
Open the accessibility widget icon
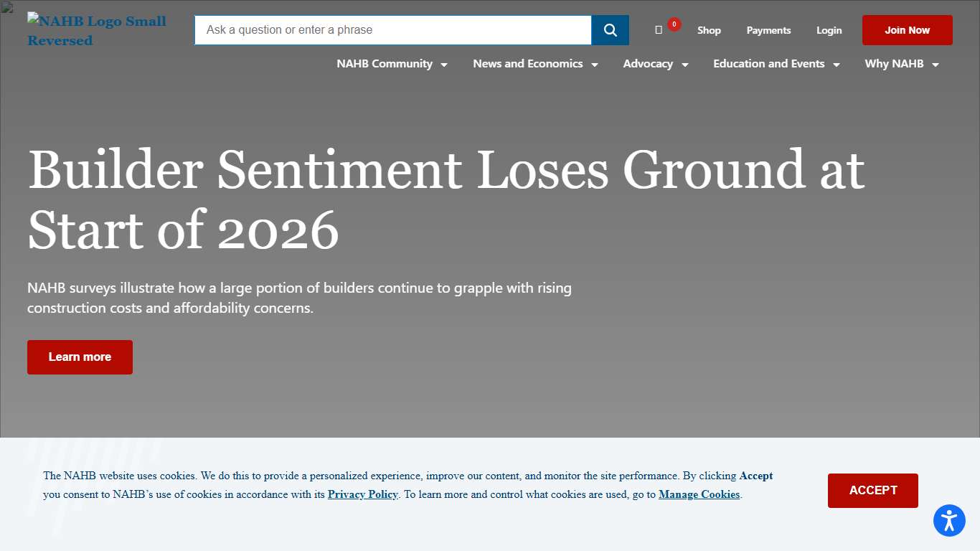[x=949, y=520]
